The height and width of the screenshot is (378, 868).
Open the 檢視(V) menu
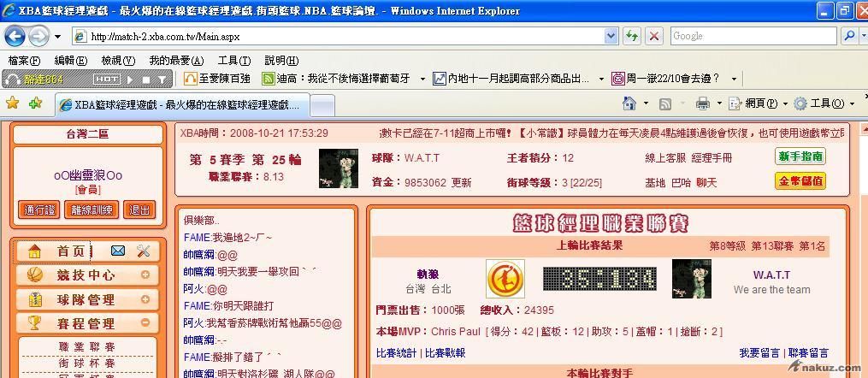119,61
